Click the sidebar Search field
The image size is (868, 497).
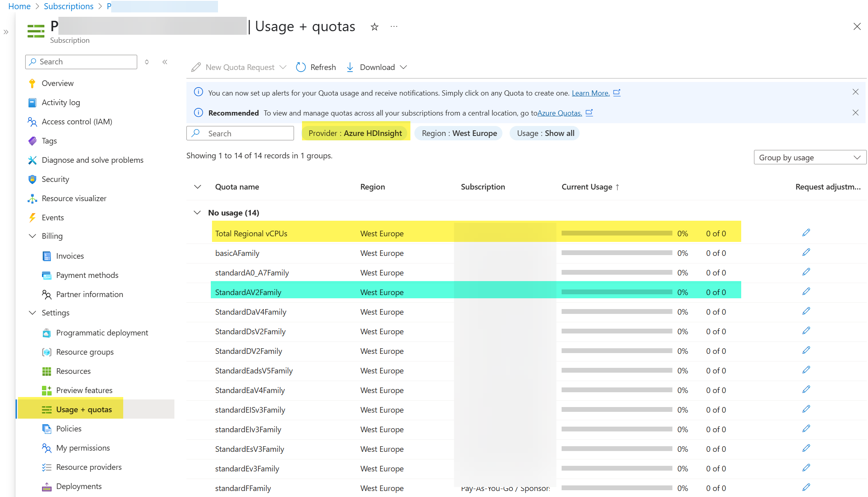point(81,62)
